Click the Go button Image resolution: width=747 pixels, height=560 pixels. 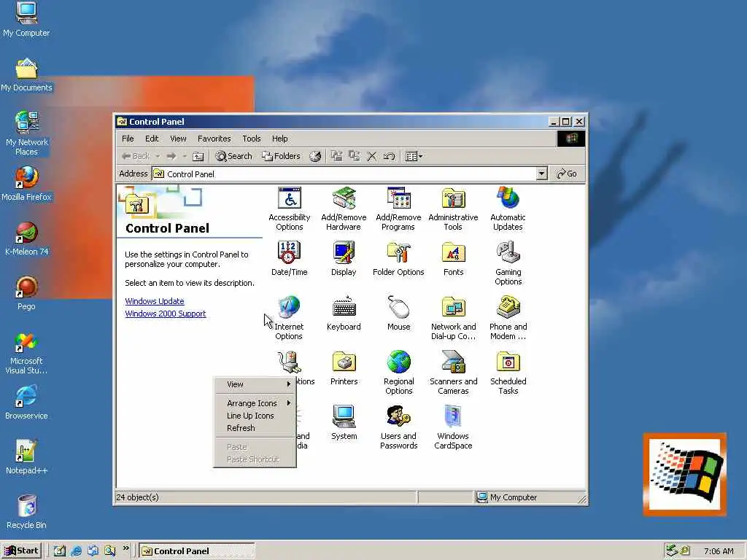click(x=567, y=174)
